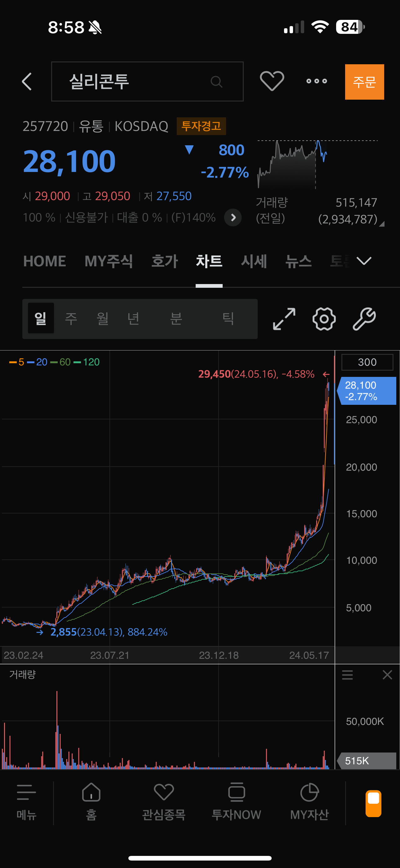400x868 pixels.
Task: Tap the 실리콘투 stock search field
Action: 147,82
